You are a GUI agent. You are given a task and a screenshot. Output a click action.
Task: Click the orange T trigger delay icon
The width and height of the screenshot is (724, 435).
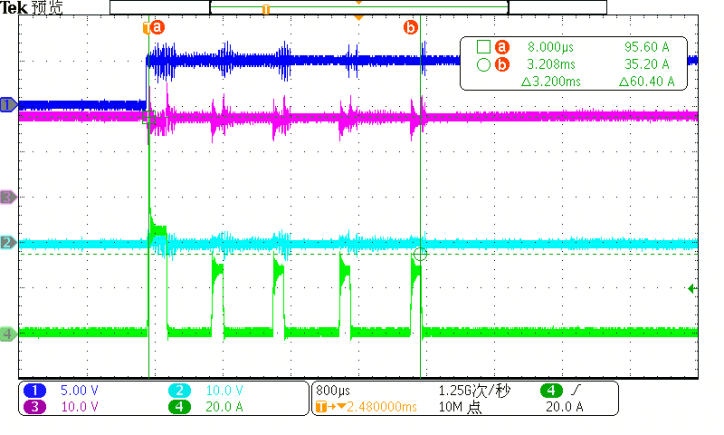(321, 407)
